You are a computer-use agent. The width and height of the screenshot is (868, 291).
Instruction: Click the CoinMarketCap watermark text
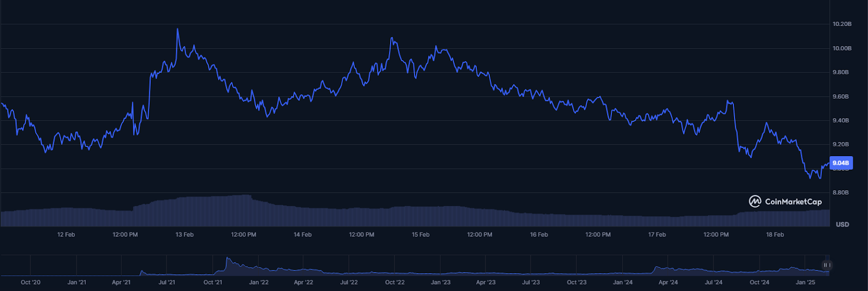pos(793,202)
